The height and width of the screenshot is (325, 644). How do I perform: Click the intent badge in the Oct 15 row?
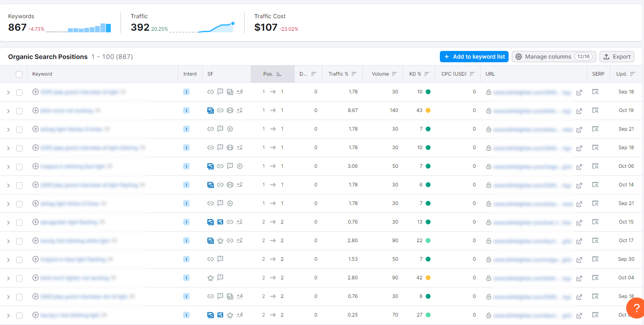[186, 222]
